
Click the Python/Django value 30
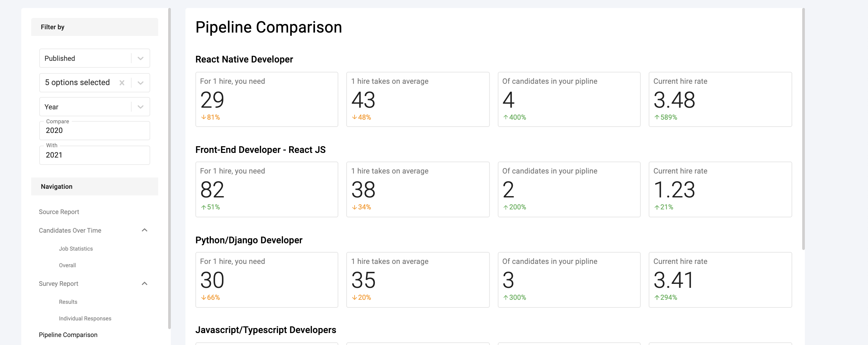click(x=212, y=280)
